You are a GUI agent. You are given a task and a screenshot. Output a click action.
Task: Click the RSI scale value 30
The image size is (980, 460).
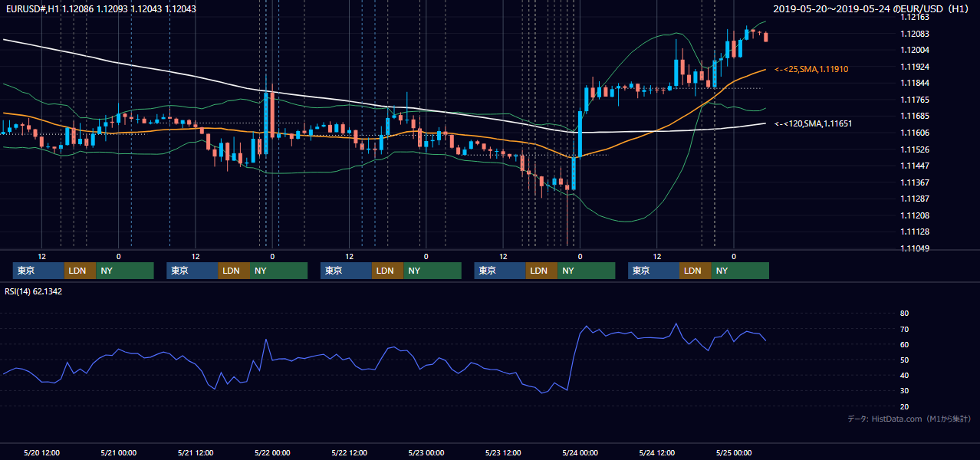904,391
